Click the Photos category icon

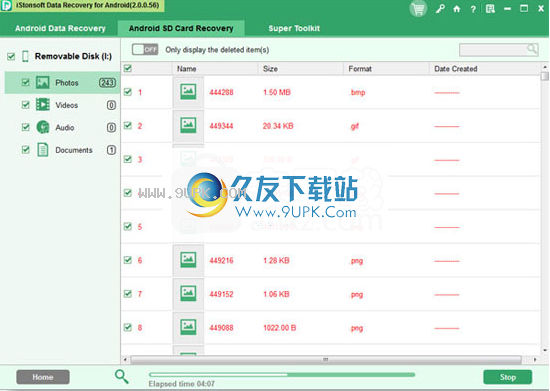(42, 82)
